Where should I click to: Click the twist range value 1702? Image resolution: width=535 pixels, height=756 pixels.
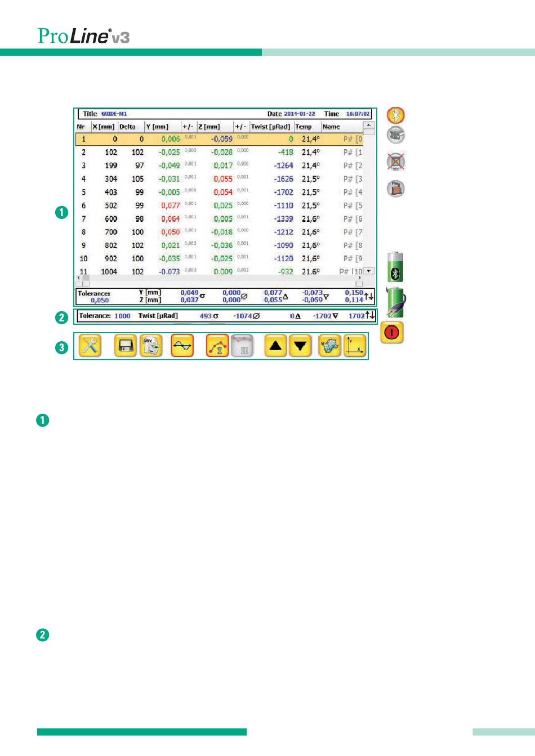[356, 316]
